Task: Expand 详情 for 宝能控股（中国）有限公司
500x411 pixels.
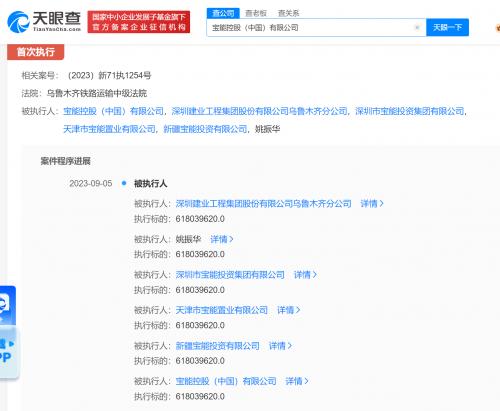Action: [297, 381]
